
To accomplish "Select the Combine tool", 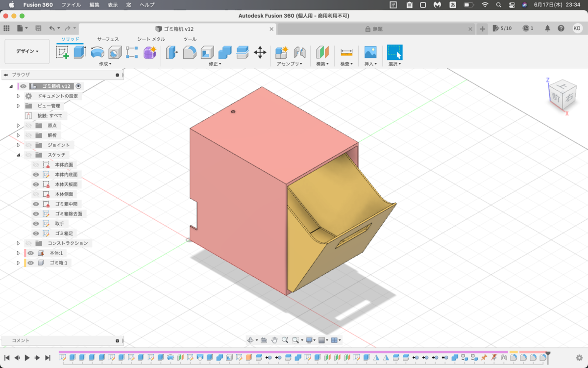I will pyautogui.click(x=225, y=53).
